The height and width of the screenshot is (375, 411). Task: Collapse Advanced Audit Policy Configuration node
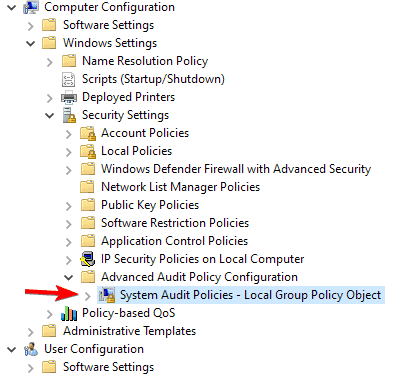[69, 277]
